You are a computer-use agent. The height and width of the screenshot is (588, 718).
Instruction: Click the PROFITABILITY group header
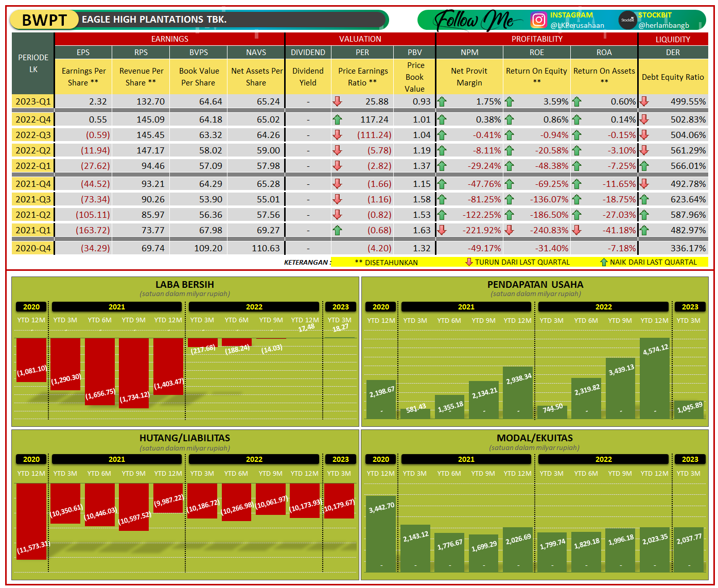pyautogui.click(x=537, y=39)
